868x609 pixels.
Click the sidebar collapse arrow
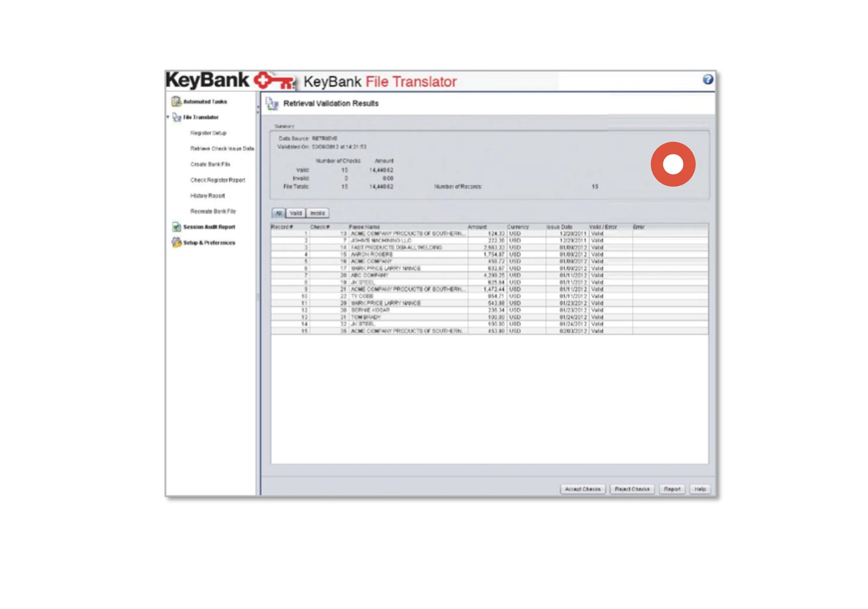258,108
